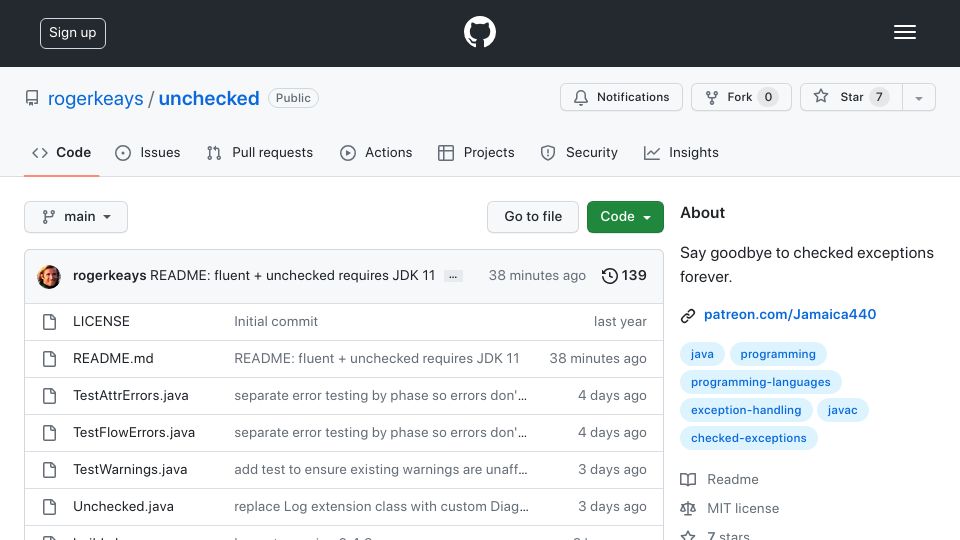Click file icon beside Unchecked.java
This screenshot has height=540, width=960.
tap(50, 507)
